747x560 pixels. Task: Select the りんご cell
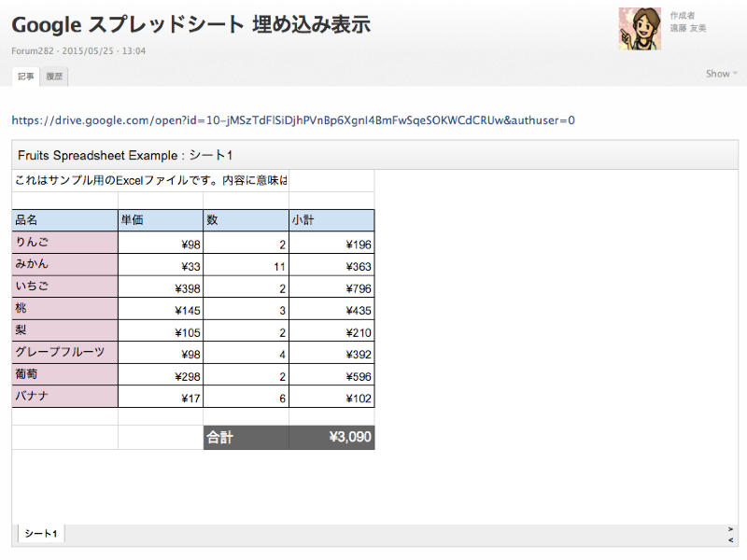[x=64, y=243]
